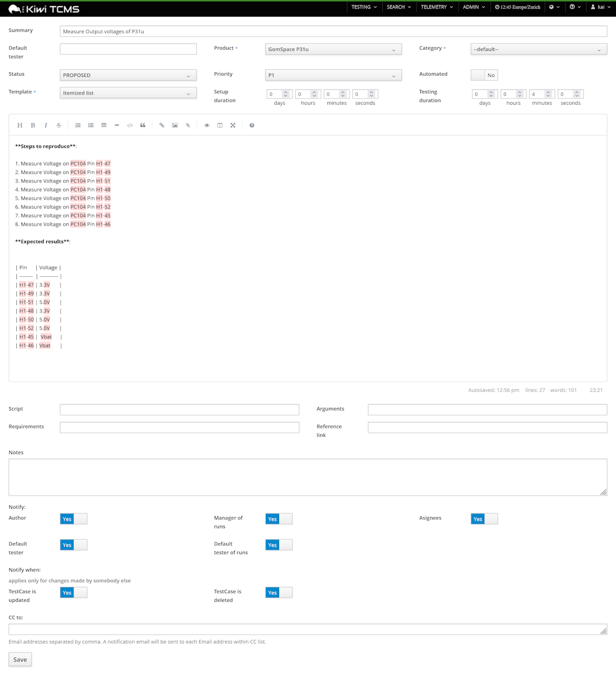Insert a blockquote using the quote icon
The image size is (616, 673).
(142, 125)
